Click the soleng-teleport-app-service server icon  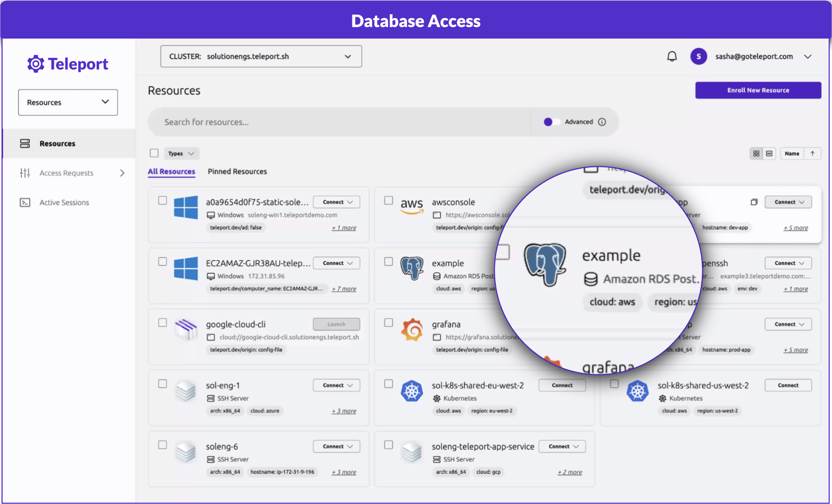click(411, 452)
